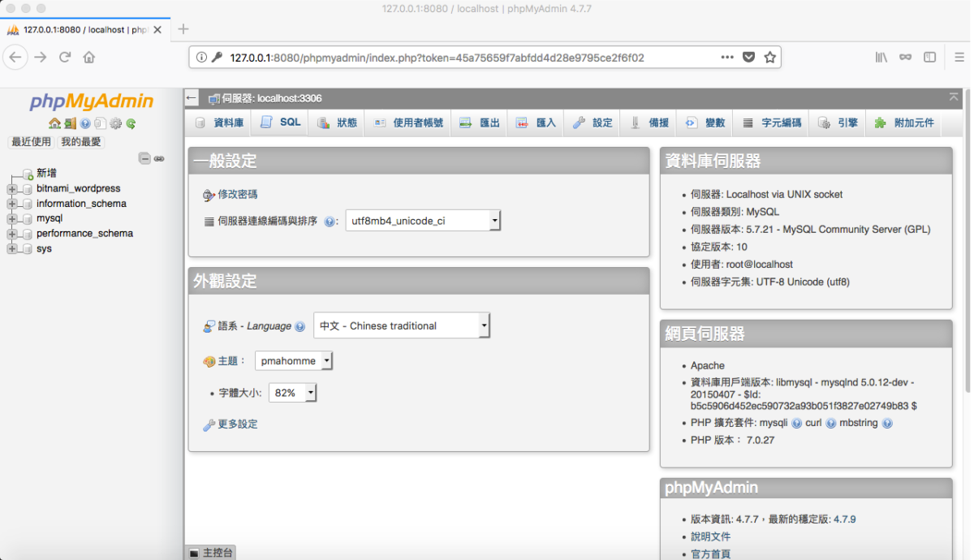
Task: Click the phpMyAdmin home icon in sidebar
Action: (54, 123)
